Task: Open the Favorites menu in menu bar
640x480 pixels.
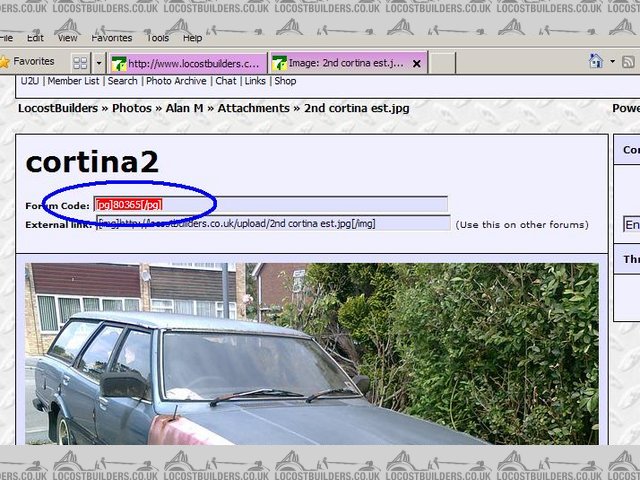Action: point(111,38)
